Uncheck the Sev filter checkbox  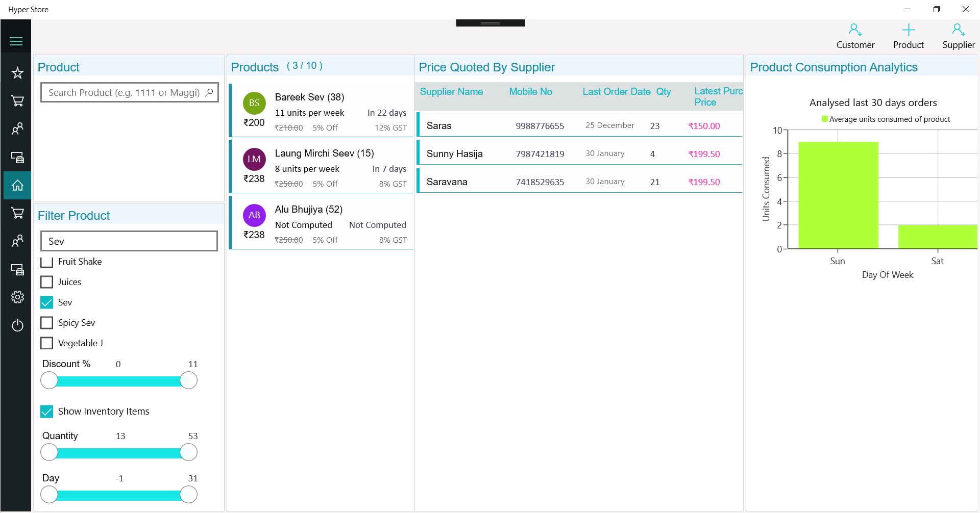tap(46, 302)
